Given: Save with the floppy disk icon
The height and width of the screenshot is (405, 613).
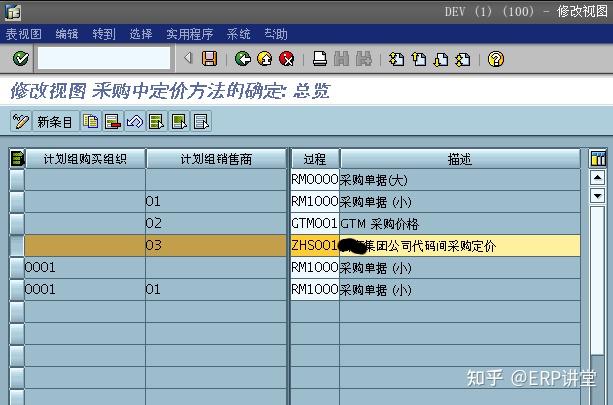Looking at the screenshot, I should pyautogui.click(x=210, y=59).
